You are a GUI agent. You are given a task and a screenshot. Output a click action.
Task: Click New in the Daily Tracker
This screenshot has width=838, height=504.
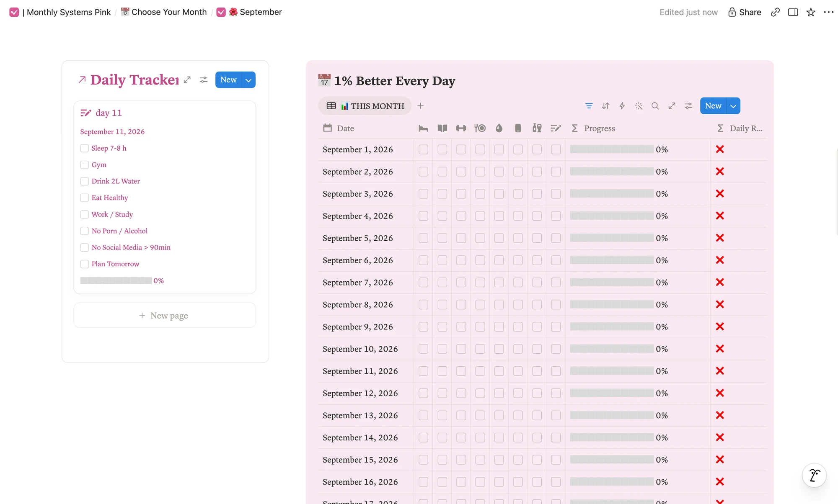click(228, 80)
